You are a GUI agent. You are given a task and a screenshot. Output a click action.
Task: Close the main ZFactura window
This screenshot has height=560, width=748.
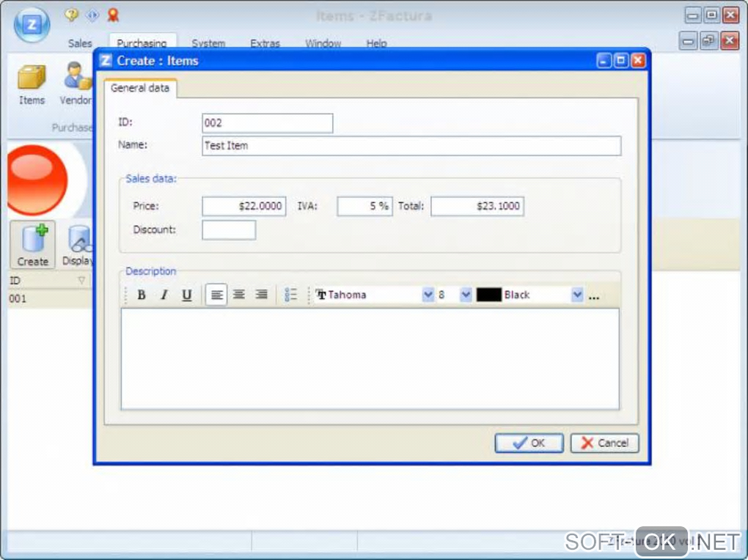click(x=730, y=15)
